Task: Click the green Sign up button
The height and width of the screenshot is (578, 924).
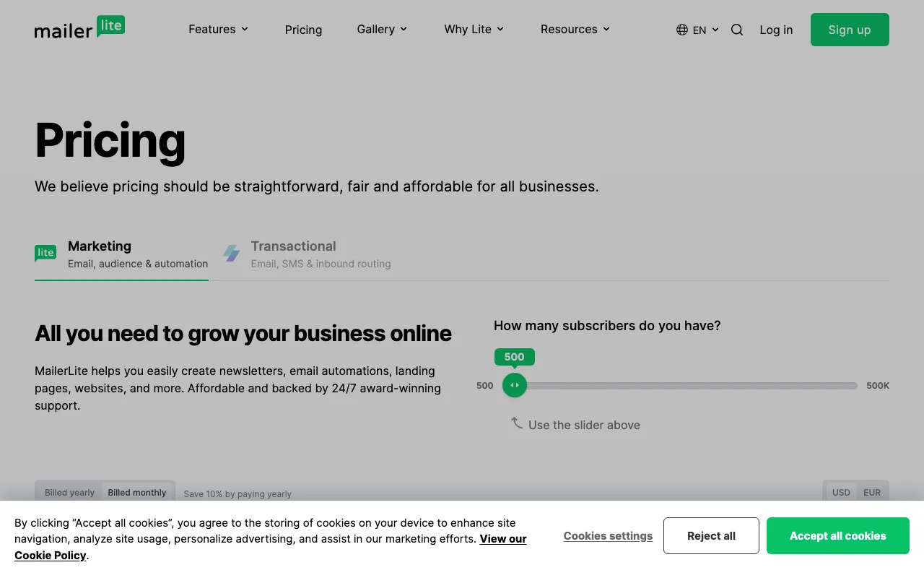Action: 850,30
